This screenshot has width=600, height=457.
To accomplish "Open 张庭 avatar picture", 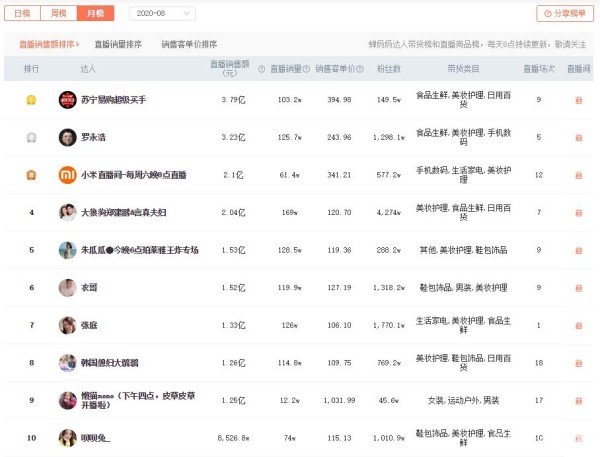I will 67,325.
